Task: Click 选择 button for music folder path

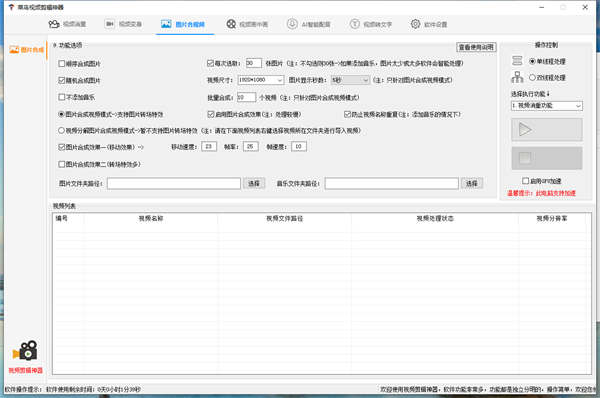Action: 472,183
